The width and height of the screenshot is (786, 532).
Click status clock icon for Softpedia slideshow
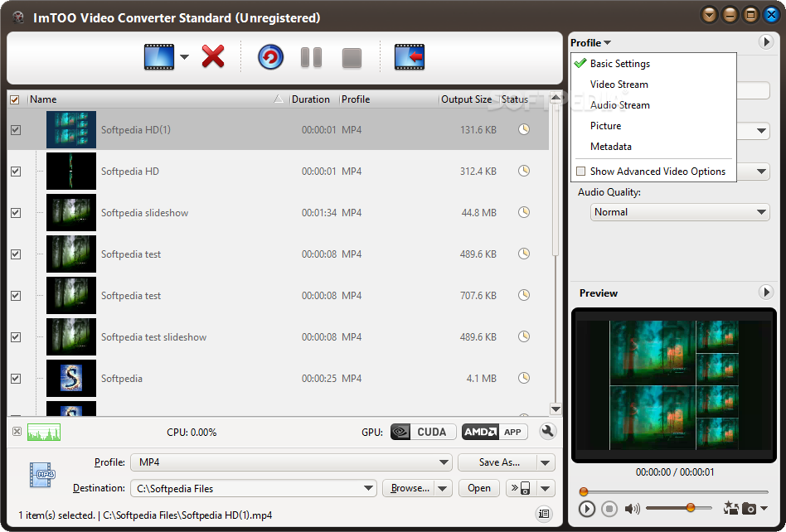click(524, 212)
